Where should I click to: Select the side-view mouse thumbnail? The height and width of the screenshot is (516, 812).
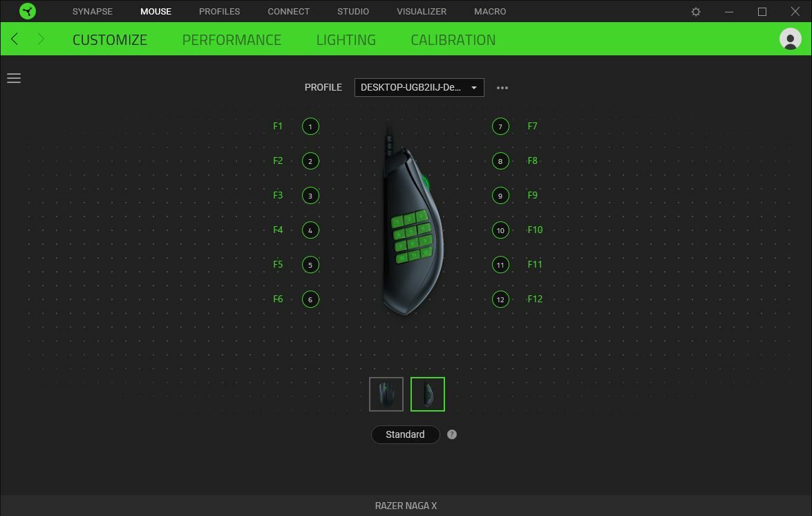(428, 394)
